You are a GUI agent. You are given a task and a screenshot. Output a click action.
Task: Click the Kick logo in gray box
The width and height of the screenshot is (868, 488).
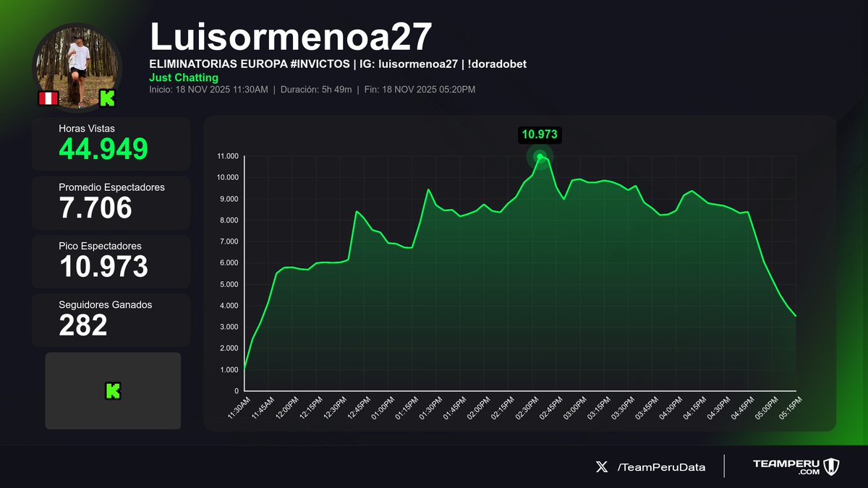pyautogui.click(x=113, y=391)
